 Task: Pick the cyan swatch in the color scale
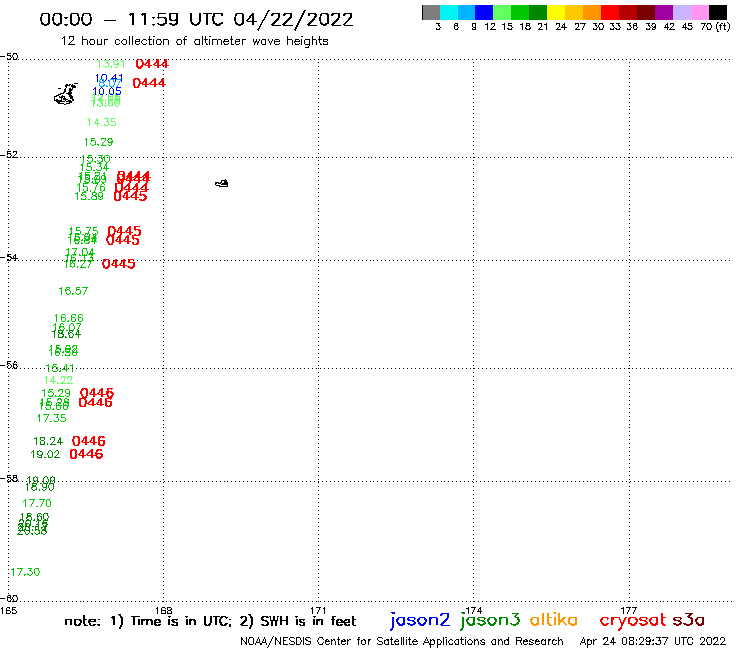[x=449, y=12]
